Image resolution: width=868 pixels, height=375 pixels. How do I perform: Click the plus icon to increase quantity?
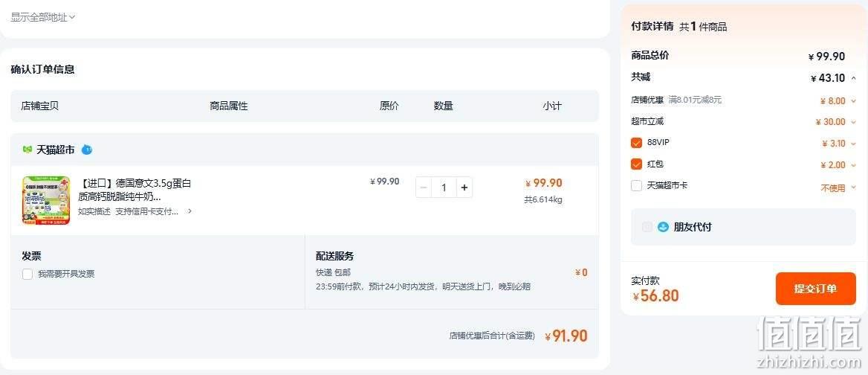[464, 187]
